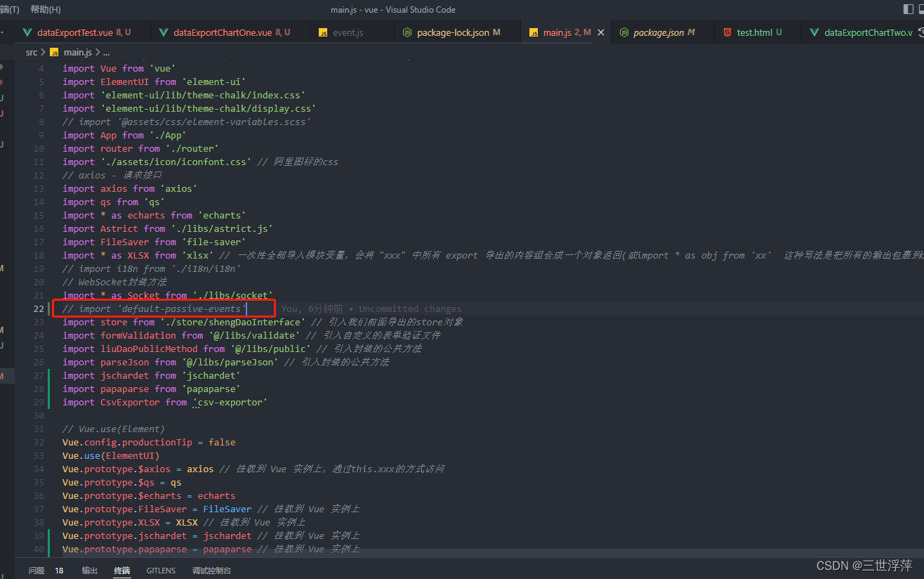Click the modified-line marker beside line 22
This screenshot has height=579, width=924.
pyautogui.click(x=48, y=308)
